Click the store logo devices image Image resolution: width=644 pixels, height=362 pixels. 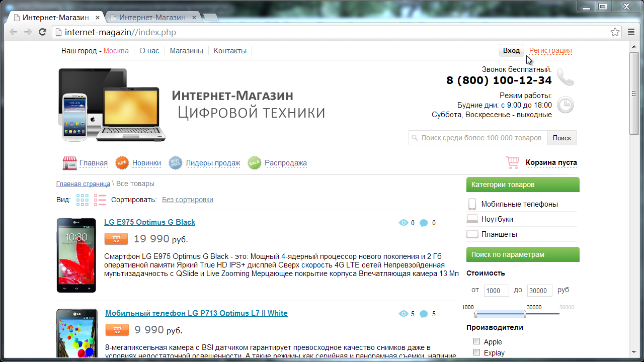(x=112, y=105)
